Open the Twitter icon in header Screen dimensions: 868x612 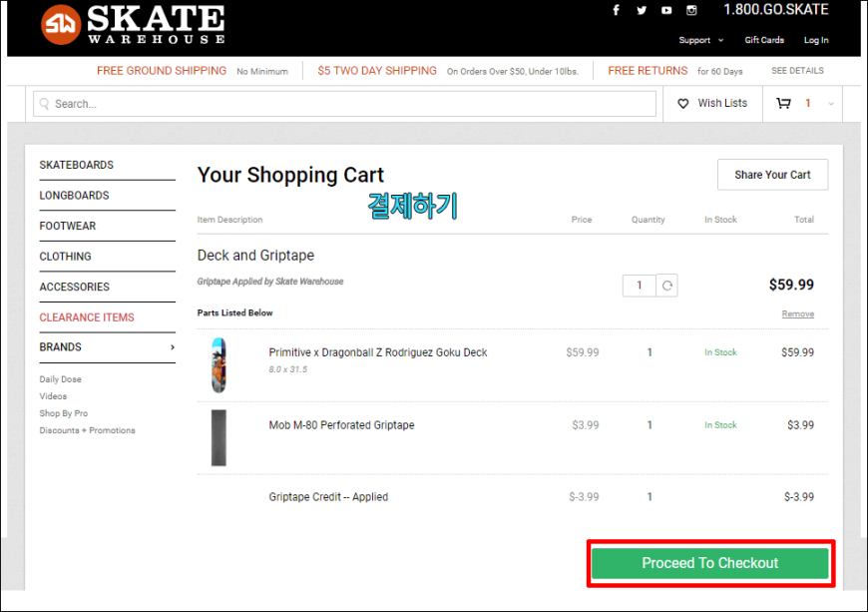(x=642, y=10)
